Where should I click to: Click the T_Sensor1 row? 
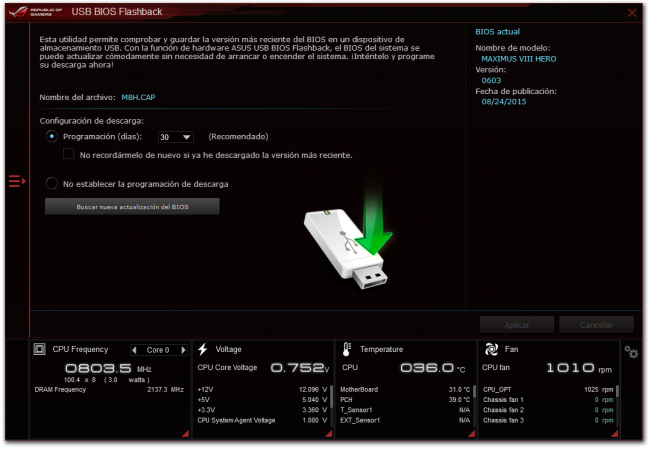point(405,410)
